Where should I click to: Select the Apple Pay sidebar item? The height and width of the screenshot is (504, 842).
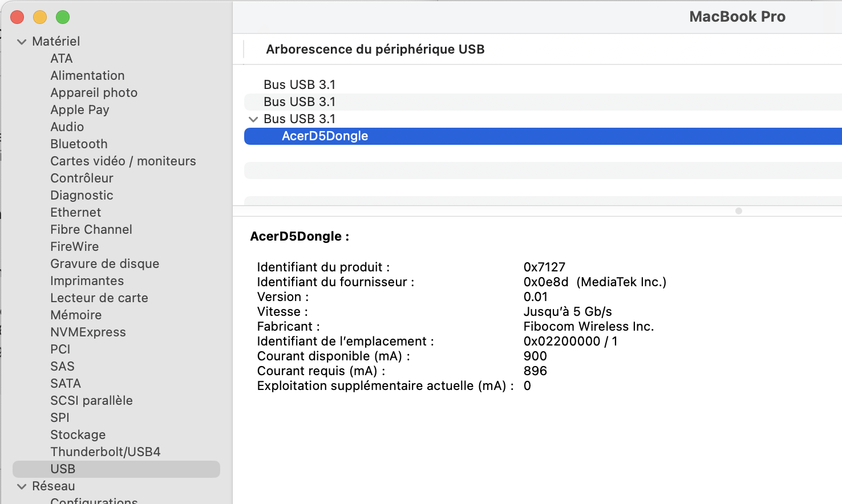click(80, 110)
